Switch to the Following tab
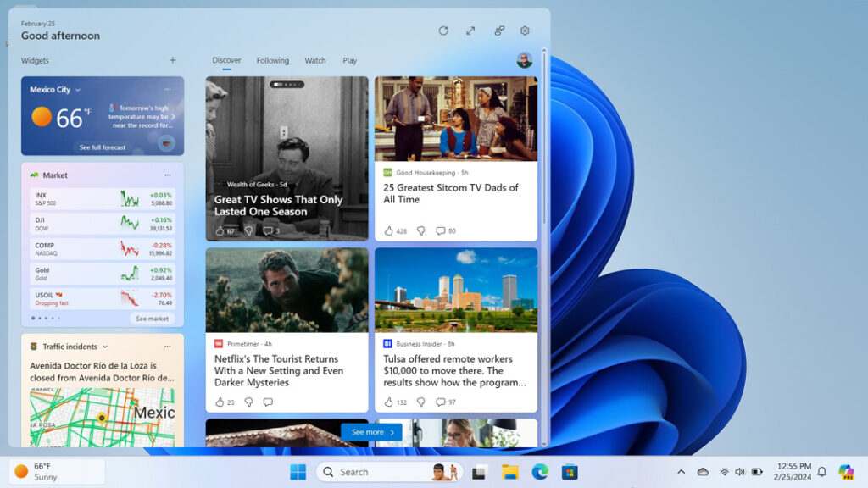868x488 pixels. coord(272,60)
